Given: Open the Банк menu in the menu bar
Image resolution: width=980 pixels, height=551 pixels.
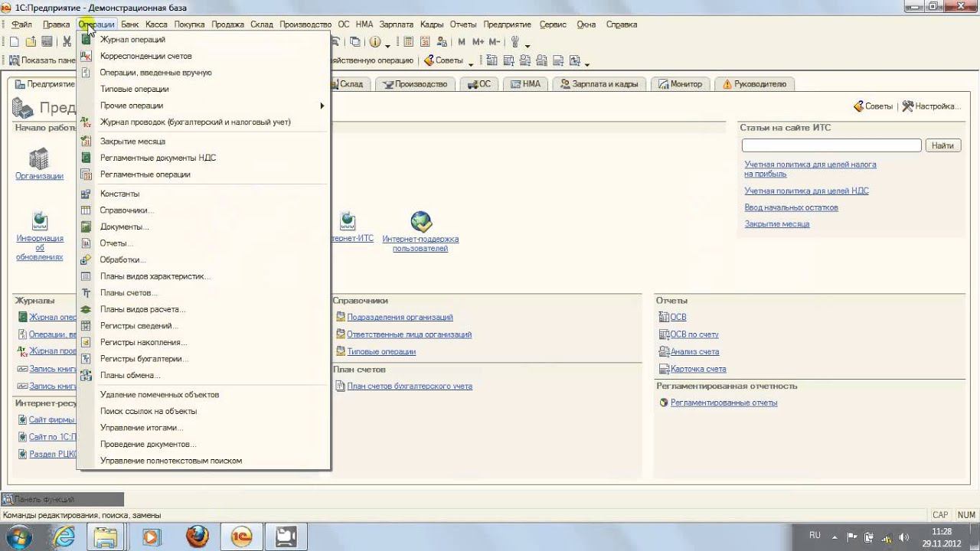Looking at the screenshot, I should pos(129,24).
